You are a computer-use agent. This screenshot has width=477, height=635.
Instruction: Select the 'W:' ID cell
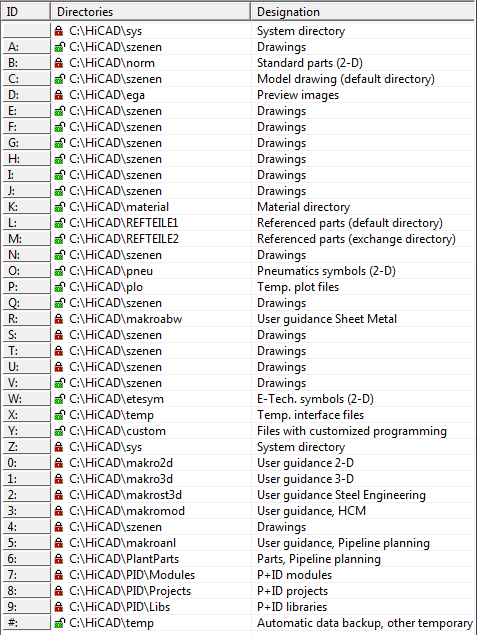[x=26, y=399]
